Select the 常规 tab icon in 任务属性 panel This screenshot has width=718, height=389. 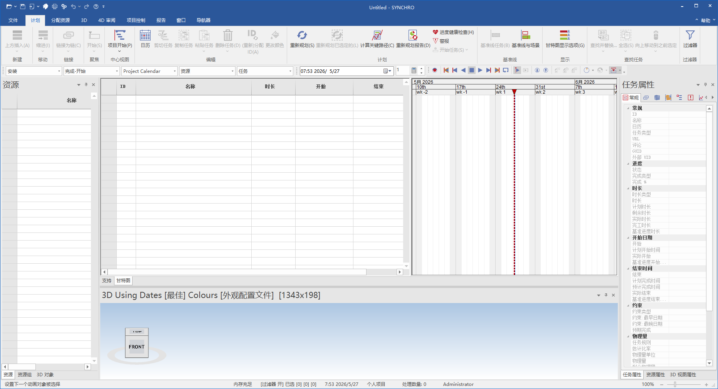[631, 97]
